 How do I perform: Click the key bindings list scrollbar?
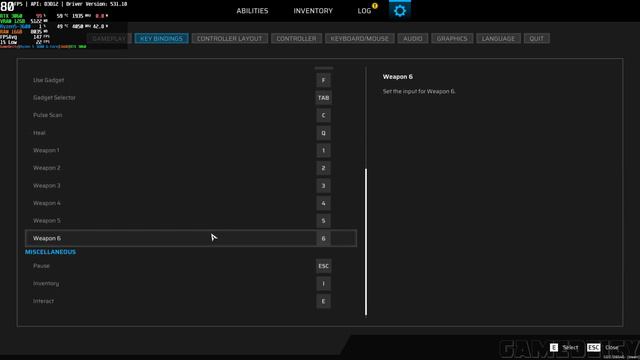pyautogui.click(x=366, y=242)
